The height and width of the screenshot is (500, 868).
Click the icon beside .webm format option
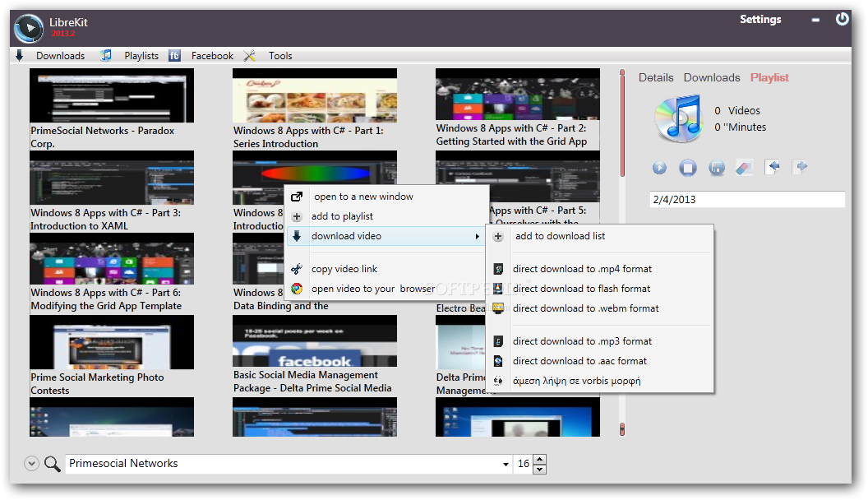498,308
